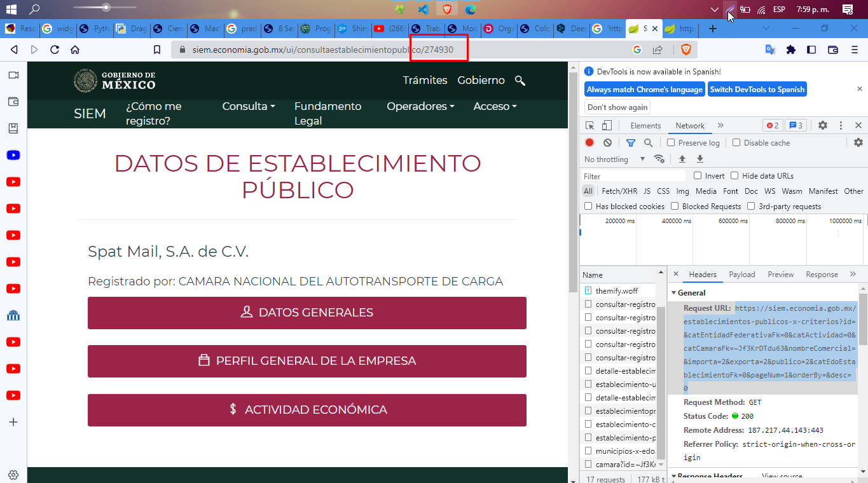Click the Switch DevTools to Spanish button
868x483 pixels.
pyautogui.click(x=757, y=89)
